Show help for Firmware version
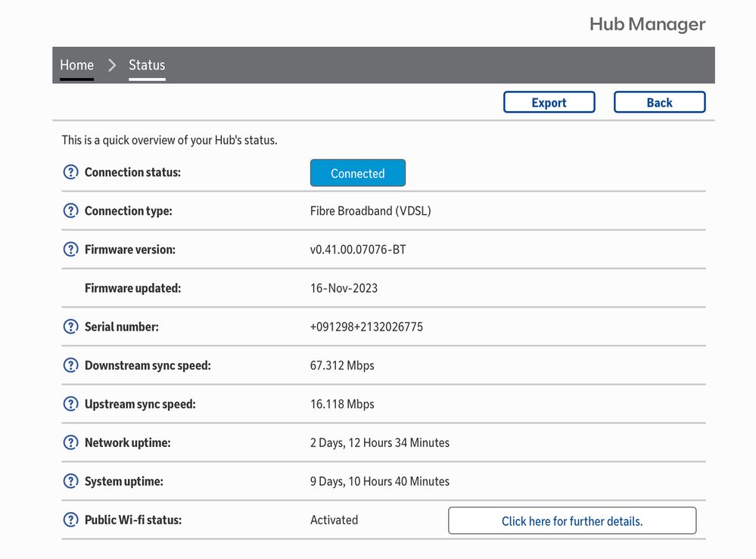This screenshot has width=756, height=559. [x=70, y=250]
